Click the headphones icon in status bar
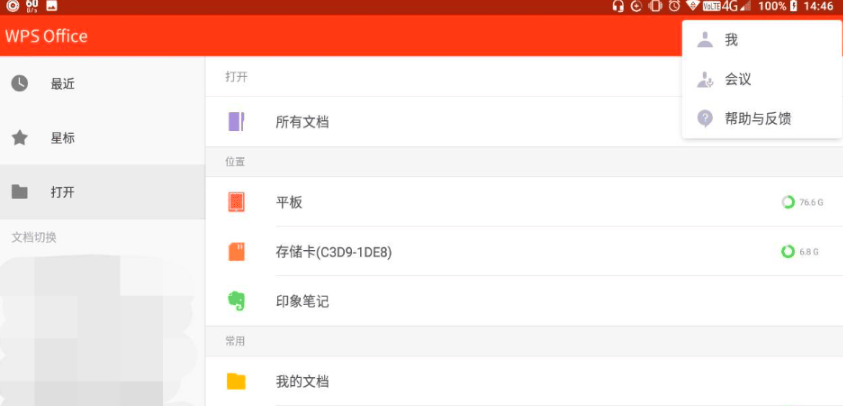Image resolution: width=843 pixels, height=406 pixels. (x=618, y=6)
